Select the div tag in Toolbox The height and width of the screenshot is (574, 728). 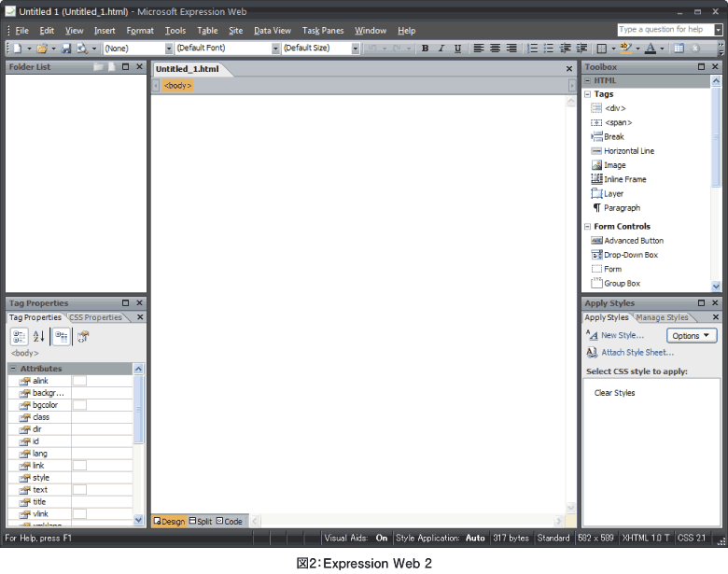pos(609,108)
